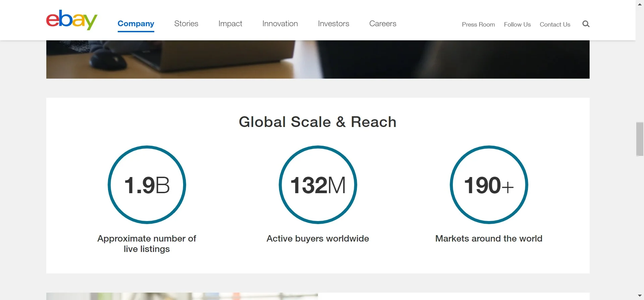The width and height of the screenshot is (644, 300).
Task: Click the 'Active buyers worldwide' caption
Action: 318,239
